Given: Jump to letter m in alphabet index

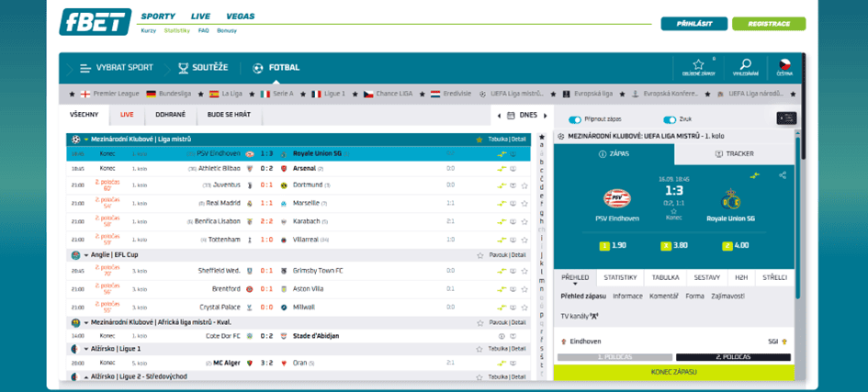Looking at the screenshot, I should (541, 280).
